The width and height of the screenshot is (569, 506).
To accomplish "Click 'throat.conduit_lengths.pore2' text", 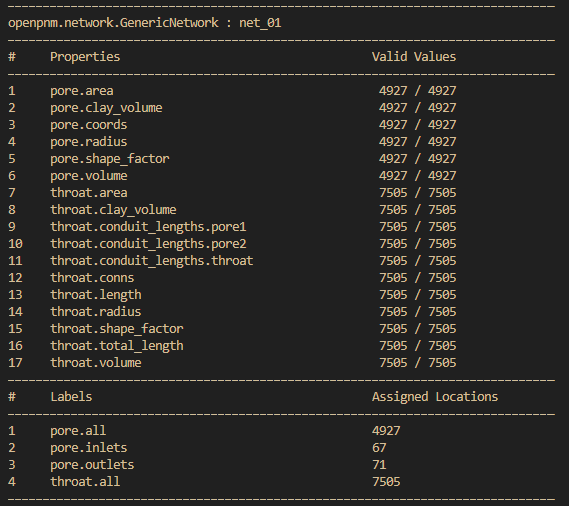I will [148, 244].
